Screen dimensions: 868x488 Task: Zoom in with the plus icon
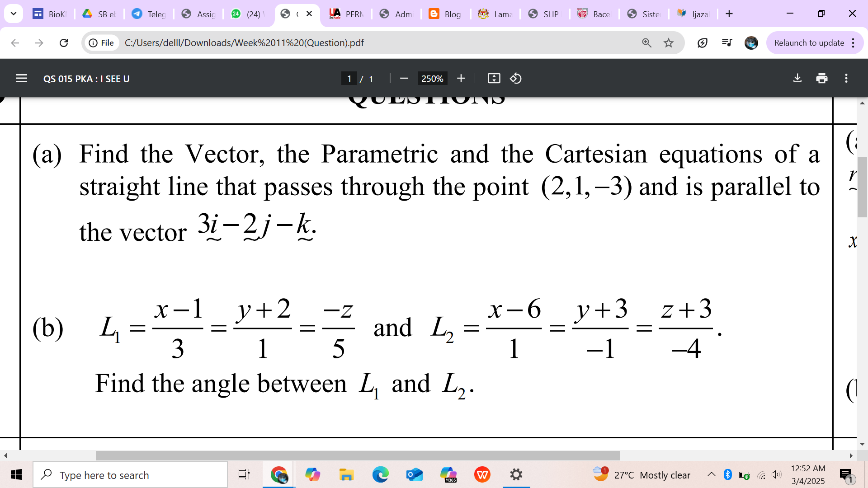(461, 78)
